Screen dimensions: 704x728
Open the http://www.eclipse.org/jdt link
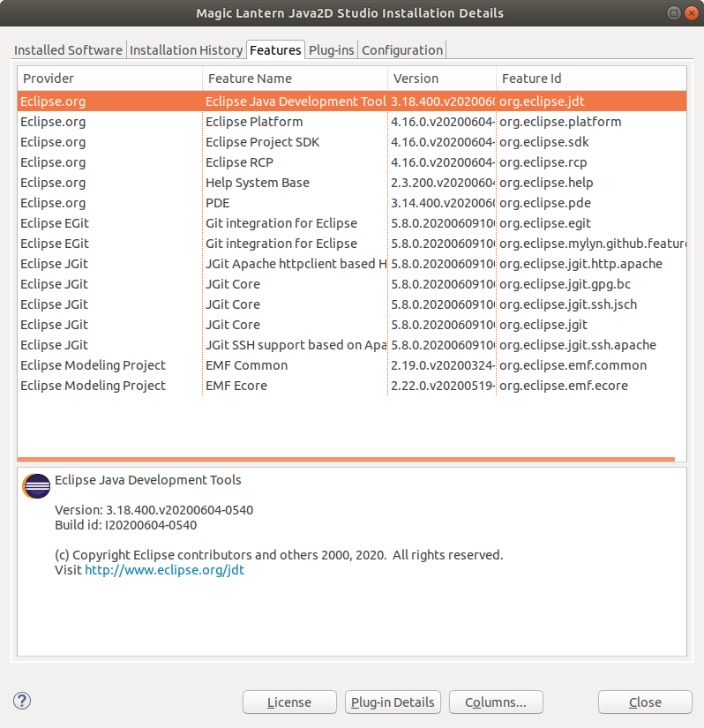(x=164, y=570)
